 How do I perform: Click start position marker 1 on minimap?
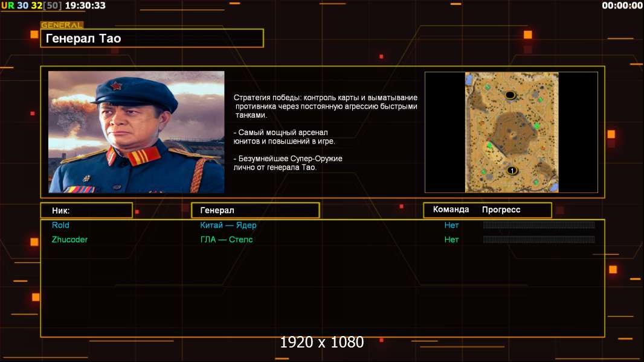(512, 170)
